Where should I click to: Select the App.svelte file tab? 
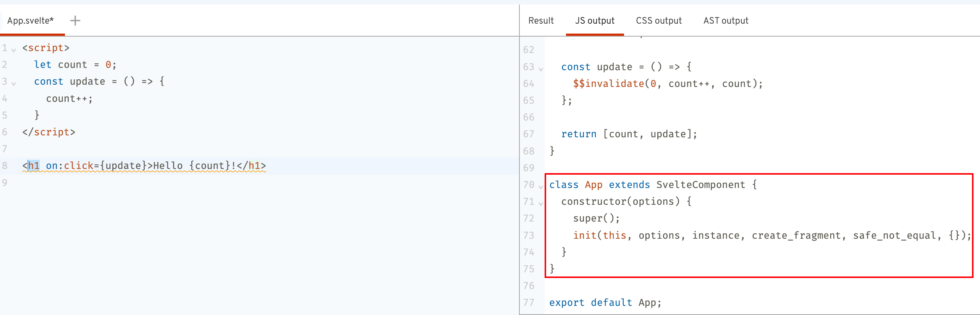pos(31,21)
